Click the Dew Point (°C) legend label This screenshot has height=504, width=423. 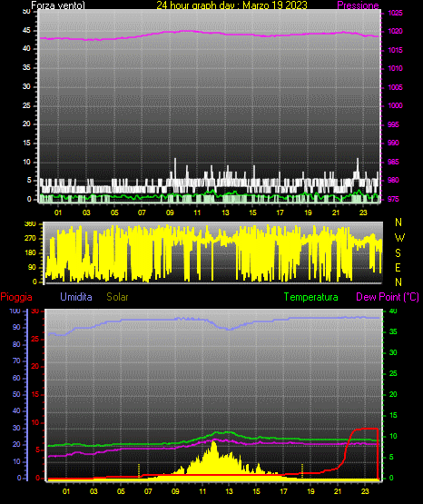388,297
